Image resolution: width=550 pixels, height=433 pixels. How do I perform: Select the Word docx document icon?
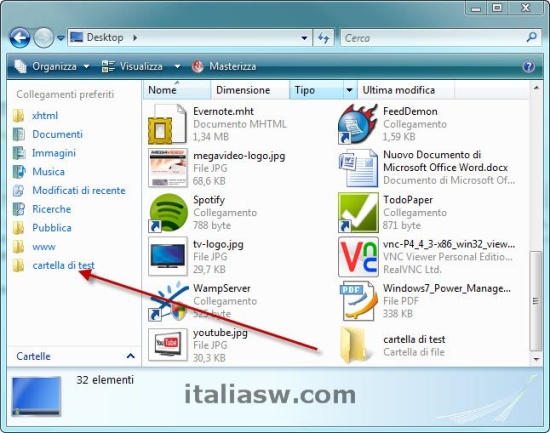[358, 168]
